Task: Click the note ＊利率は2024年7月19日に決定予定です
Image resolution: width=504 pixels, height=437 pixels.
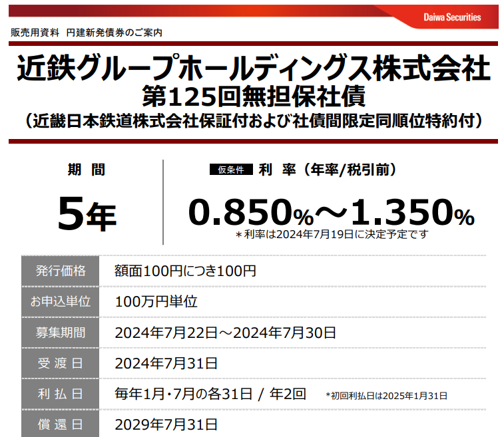Action: click(332, 234)
